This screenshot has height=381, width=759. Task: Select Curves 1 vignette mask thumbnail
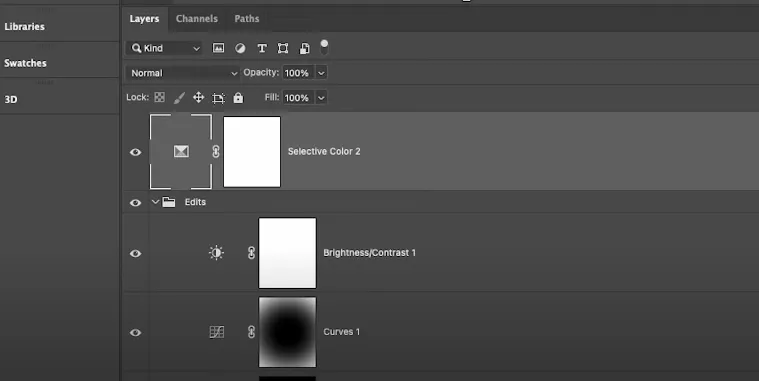(288, 332)
